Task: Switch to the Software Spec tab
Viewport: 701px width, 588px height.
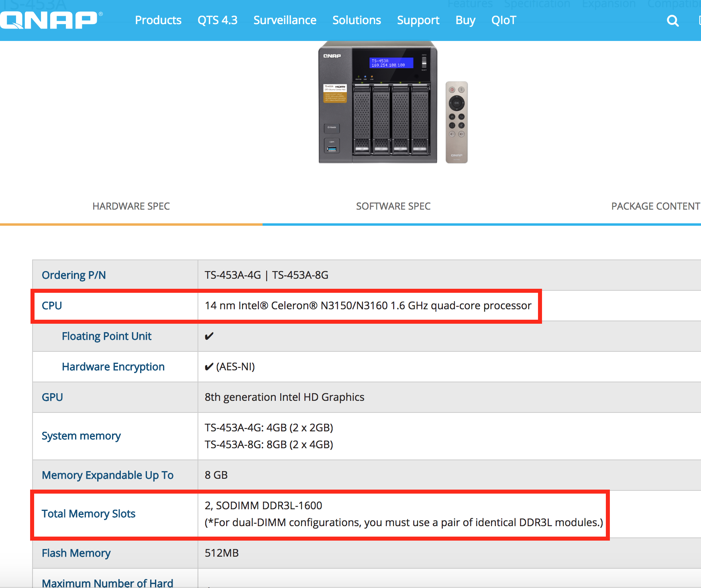Action: coord(393,206)
